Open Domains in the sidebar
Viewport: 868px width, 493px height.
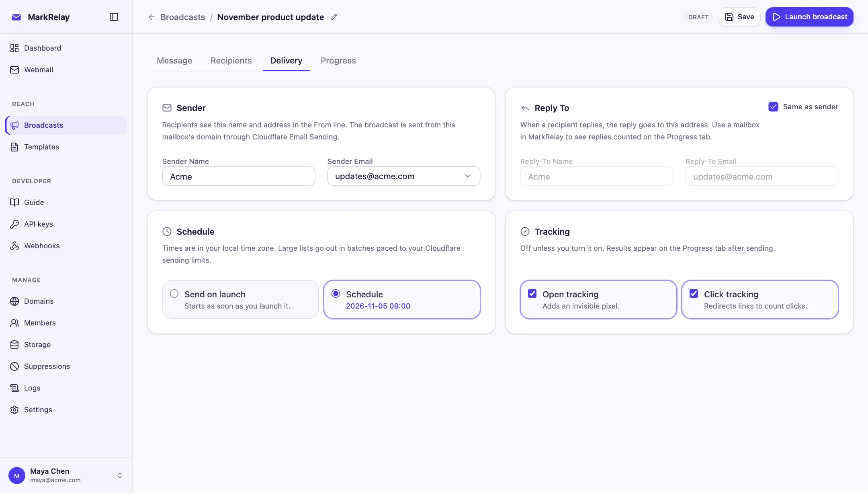66,301
